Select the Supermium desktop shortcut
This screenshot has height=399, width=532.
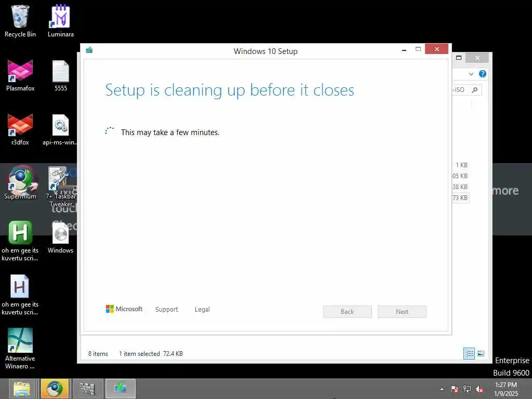click(20, 182)
